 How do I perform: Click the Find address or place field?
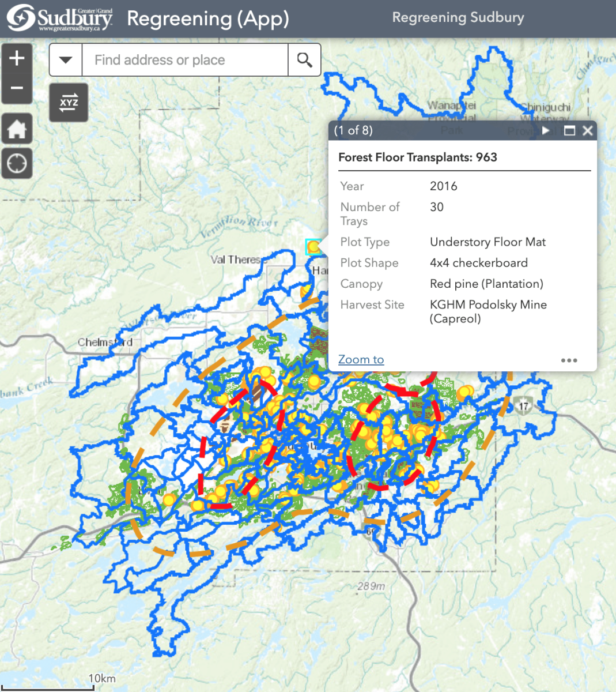coord(184,60)
